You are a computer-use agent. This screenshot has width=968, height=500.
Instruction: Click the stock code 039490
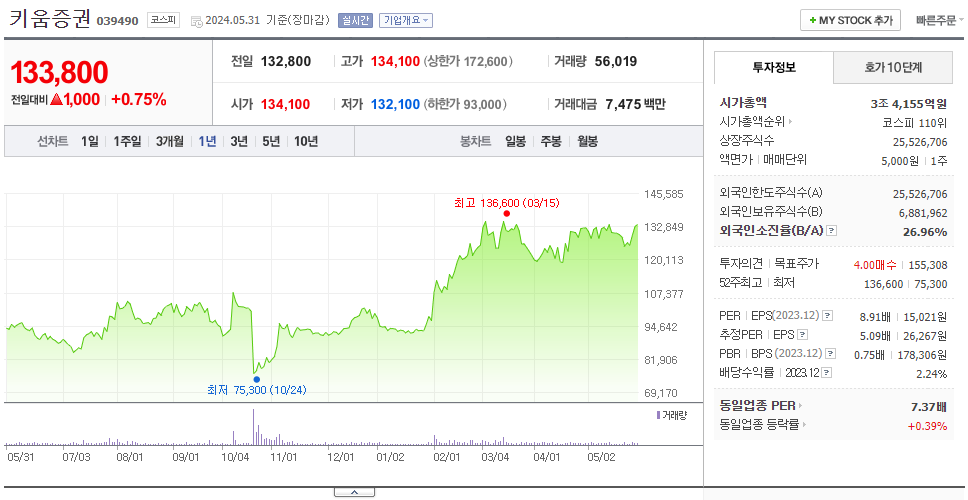pos(117,22)
